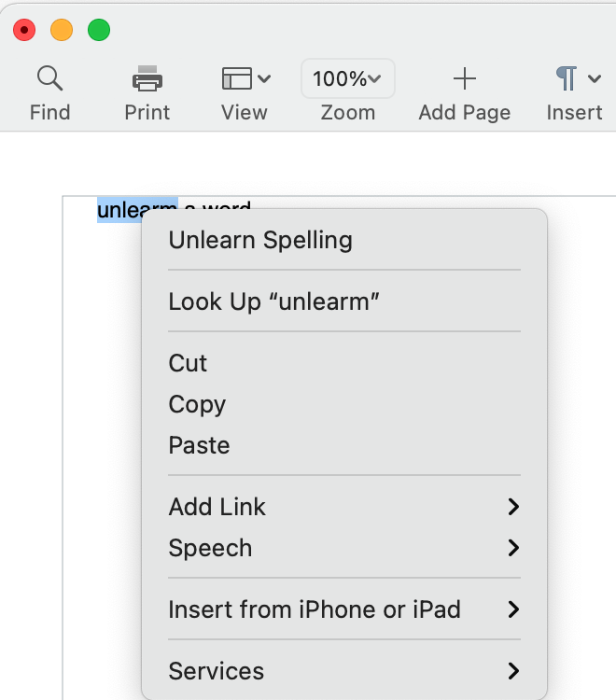Open the View sidebar icon
This screenshot has height=700, width=616.
tap(237, 78)
